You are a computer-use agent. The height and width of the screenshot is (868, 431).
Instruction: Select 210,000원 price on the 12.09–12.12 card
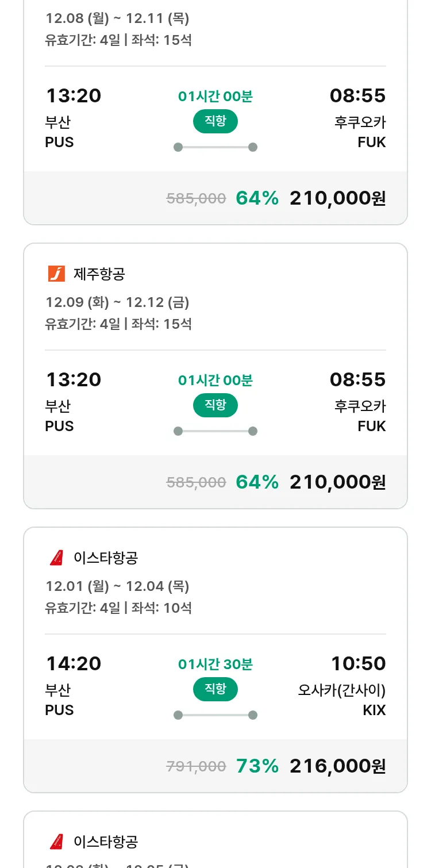[x=337, y=482]
